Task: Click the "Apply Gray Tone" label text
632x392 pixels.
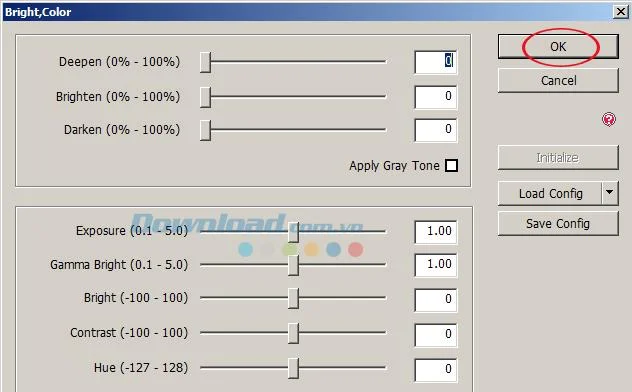Action: (x=394, y=166)
